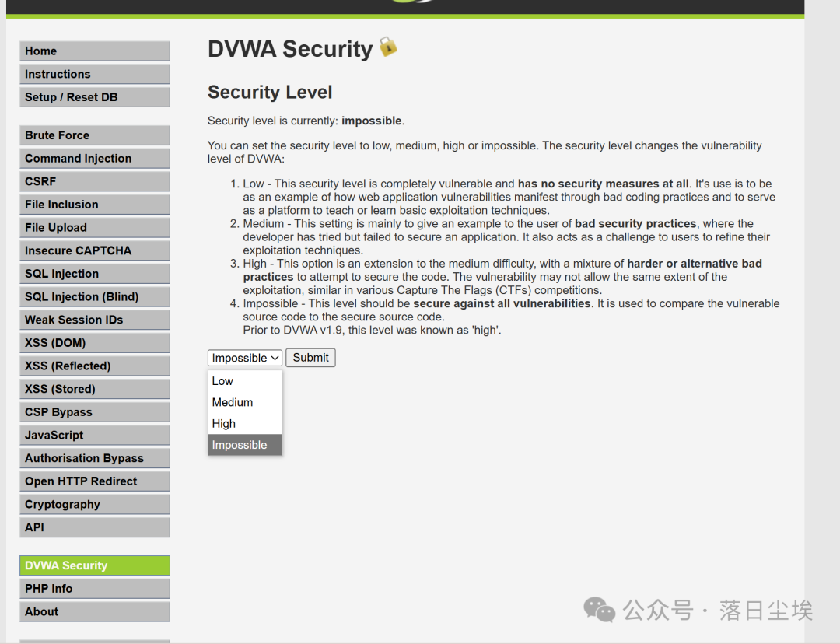The image size is (840, 644).
Task: Open the XSS (DOM) module
Action: click(x=95, y=342)
